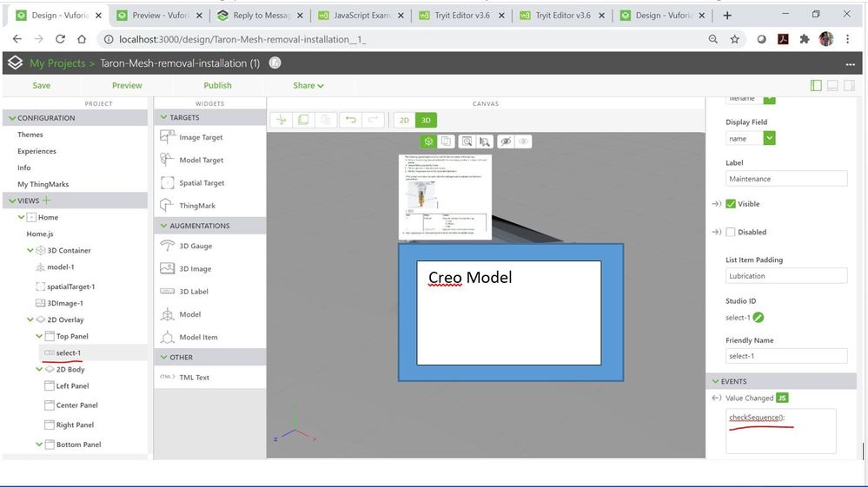Add the Spatial Target widget
The height and width of the screenshot is (487, 868).
coord(192,182)
